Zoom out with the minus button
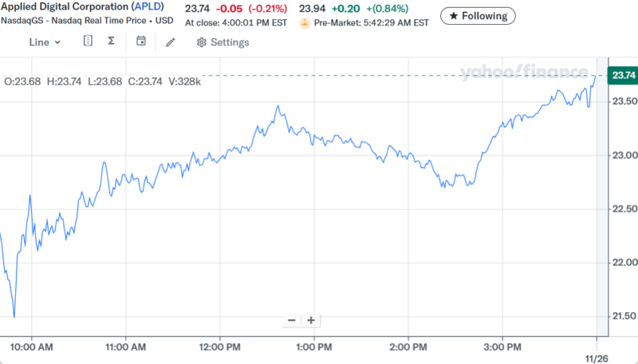This screenshot has height=364, width=638. 291,320
